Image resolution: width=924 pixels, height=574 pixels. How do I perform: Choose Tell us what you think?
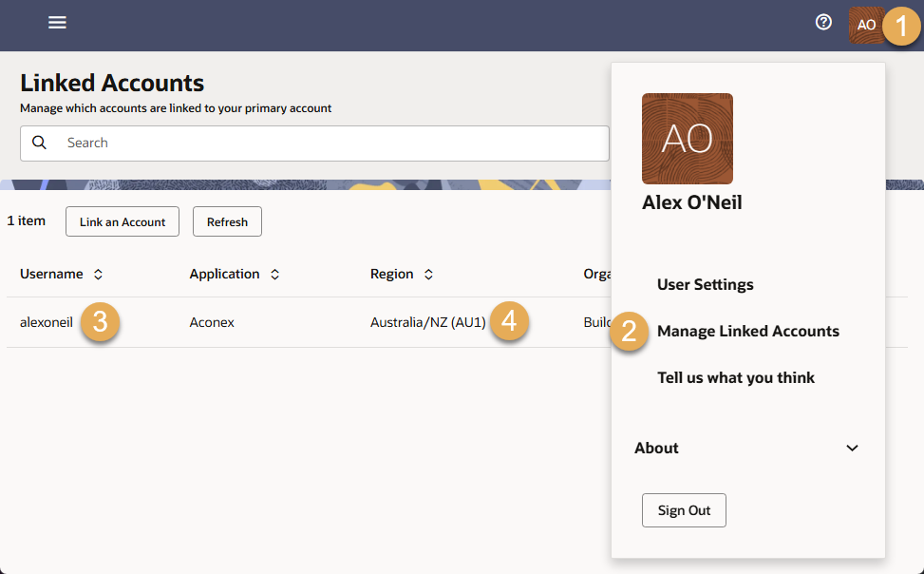point(736,377)
